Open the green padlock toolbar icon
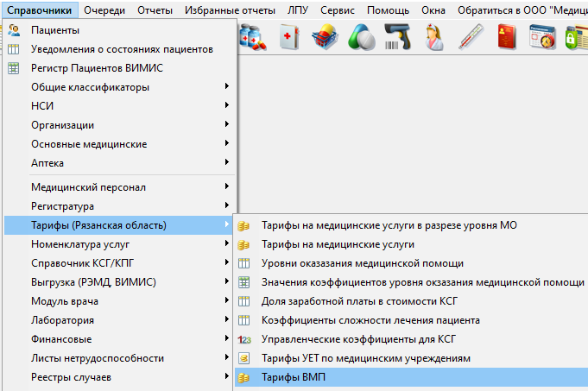This screenshot has height=391, width=588. (x=577, y=37)
